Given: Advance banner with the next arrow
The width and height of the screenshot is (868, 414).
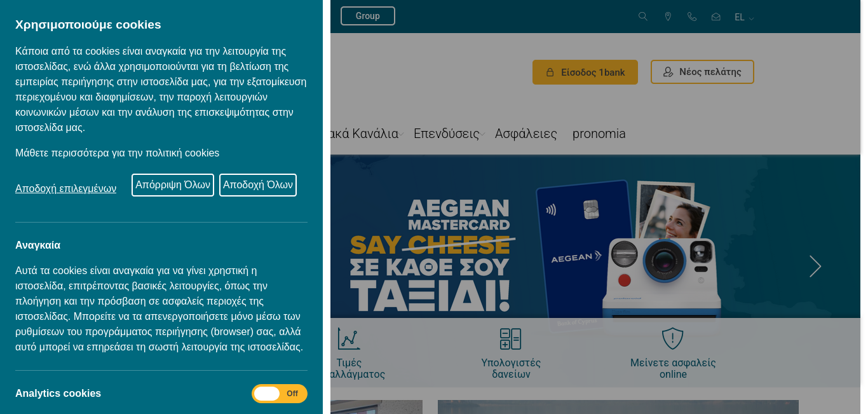Looking at the screenshot, I should click(815, 266).
